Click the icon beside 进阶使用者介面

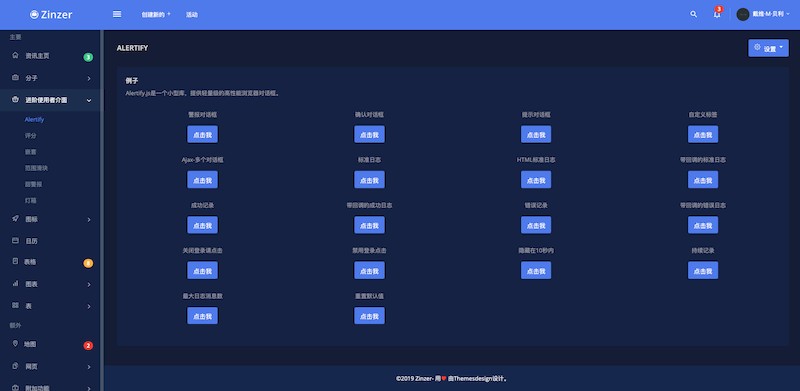pyautogui.click(x=15, y=100)
